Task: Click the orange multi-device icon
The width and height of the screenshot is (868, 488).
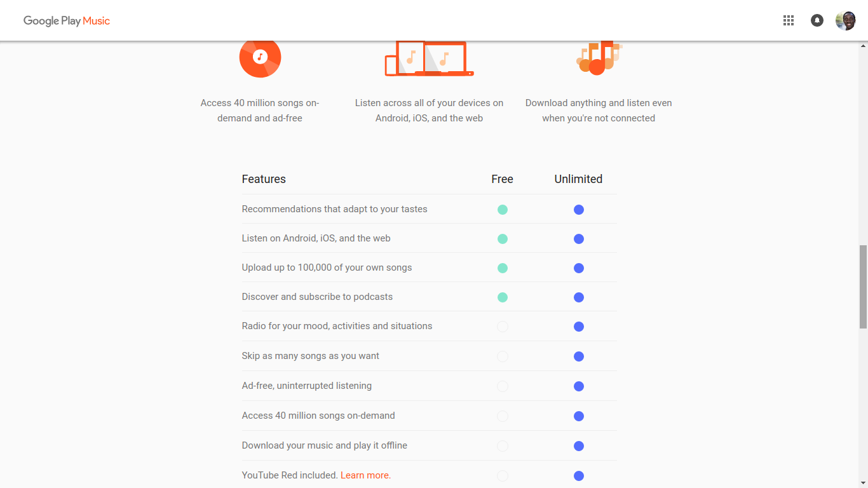Action: click(x=430, y=58)
